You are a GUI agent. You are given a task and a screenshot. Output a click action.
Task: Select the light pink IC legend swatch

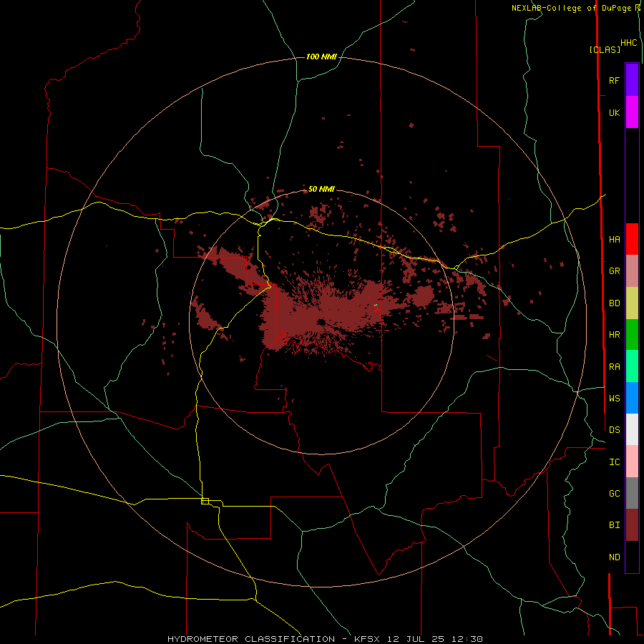point(632,462)
